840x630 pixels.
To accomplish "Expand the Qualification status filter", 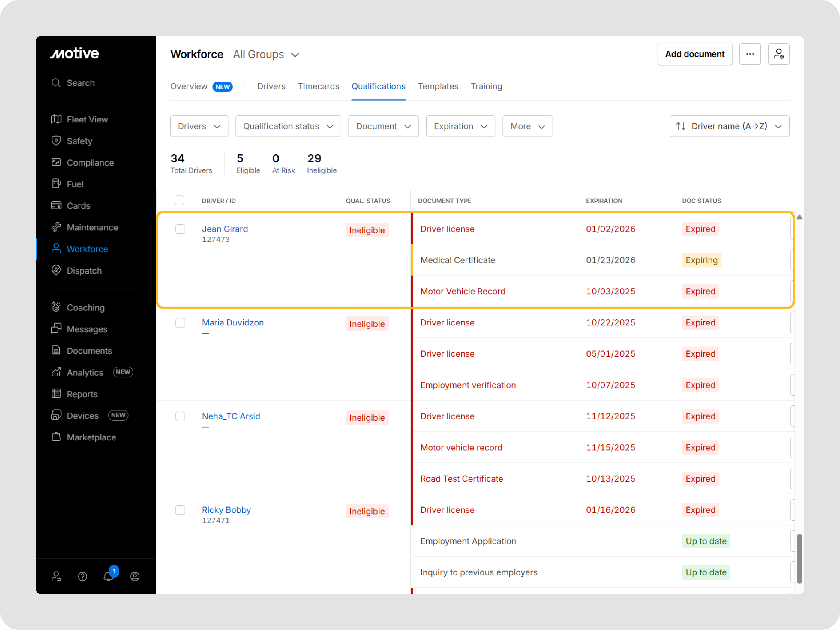I will point(288,126).
